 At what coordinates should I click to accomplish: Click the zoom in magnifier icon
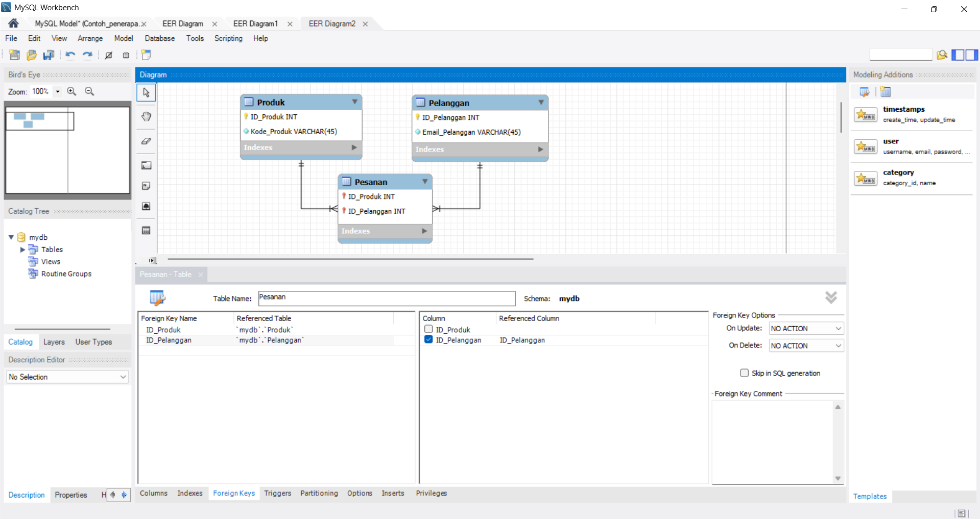pyautogui.click(x=71, y=91)
